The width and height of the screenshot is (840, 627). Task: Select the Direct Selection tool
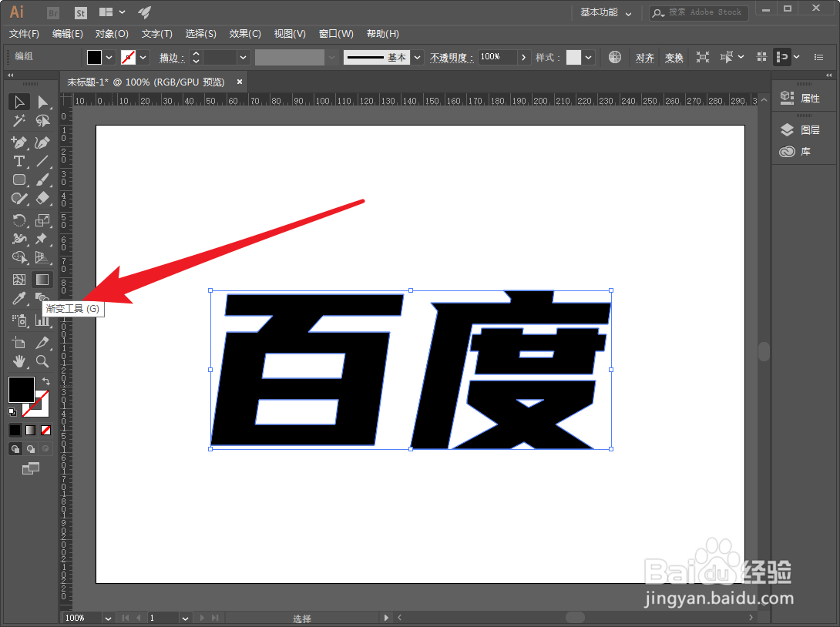[x=42, y=102]
